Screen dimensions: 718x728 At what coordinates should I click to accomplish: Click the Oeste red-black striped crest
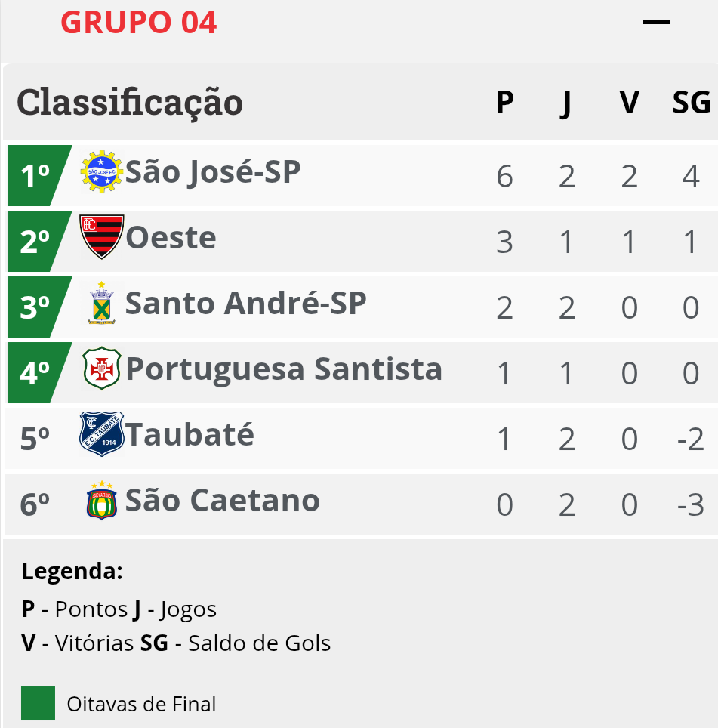pyautogui.click(x=102, y=237)
